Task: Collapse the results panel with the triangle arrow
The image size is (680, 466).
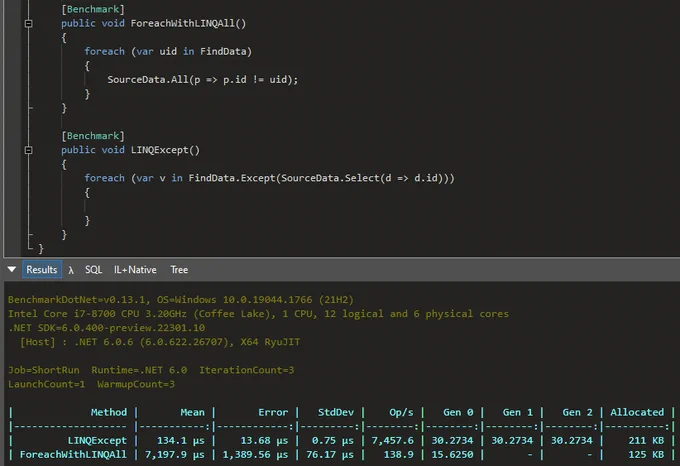Action: coord(12,269)
